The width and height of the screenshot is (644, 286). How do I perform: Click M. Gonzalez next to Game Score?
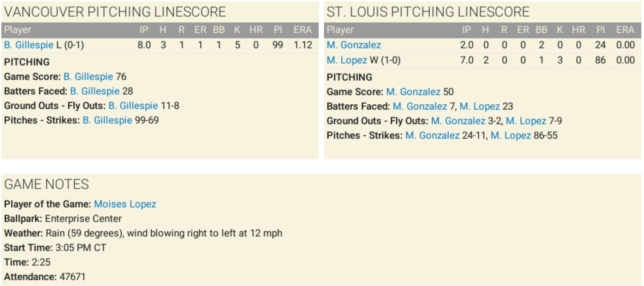(413, 92)
